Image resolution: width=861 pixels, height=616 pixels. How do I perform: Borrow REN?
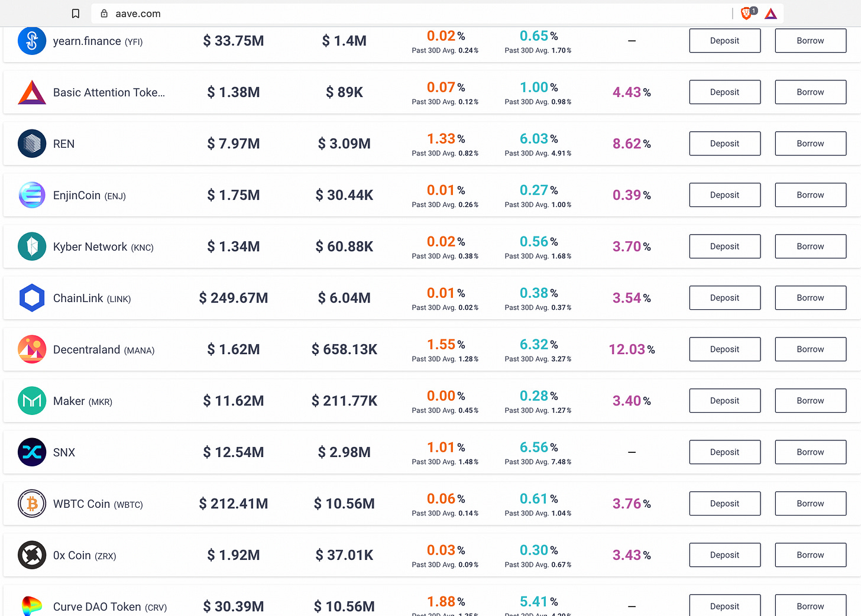[811, 144]
